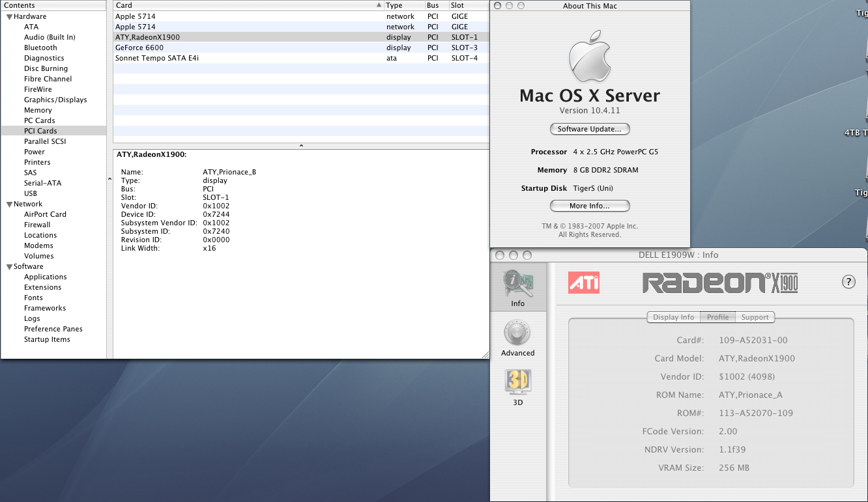Select Fibre Channel in sidebar
Image resolution: width=868 pixels, height=502 pixels.
click(x=48, y=79)
